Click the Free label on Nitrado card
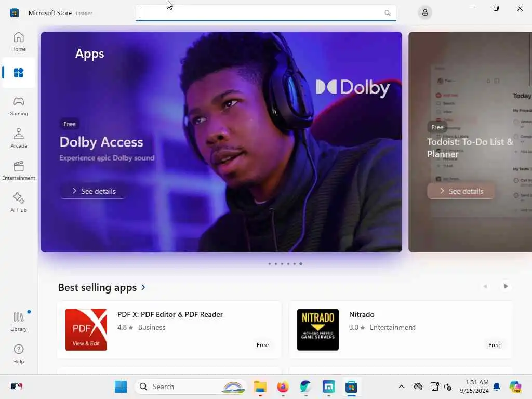Image resolution: width=532 pixels, height=399 pixels. point(495,345)
